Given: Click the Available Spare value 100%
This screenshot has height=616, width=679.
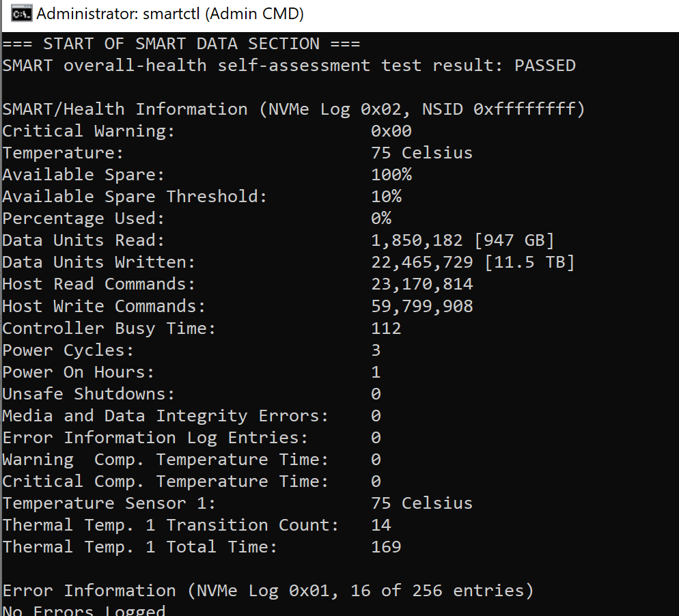Looking at the screenshot, I should coord(391,175).
